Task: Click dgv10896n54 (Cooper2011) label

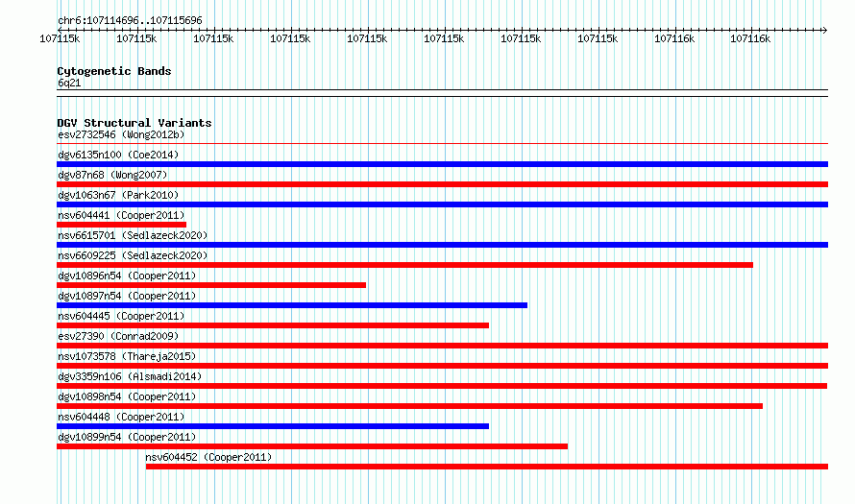Action: coord(127,276)
